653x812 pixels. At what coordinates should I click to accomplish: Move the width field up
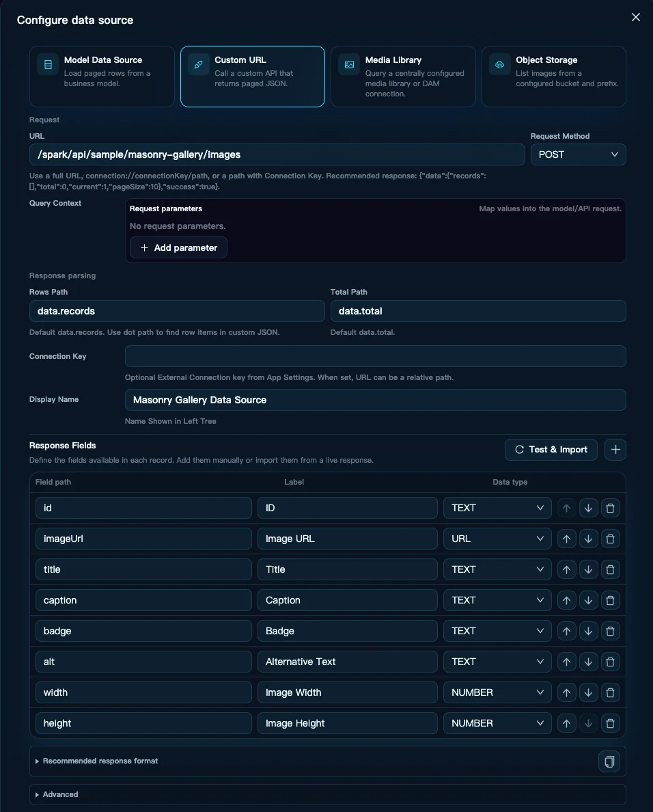[566, 692]
